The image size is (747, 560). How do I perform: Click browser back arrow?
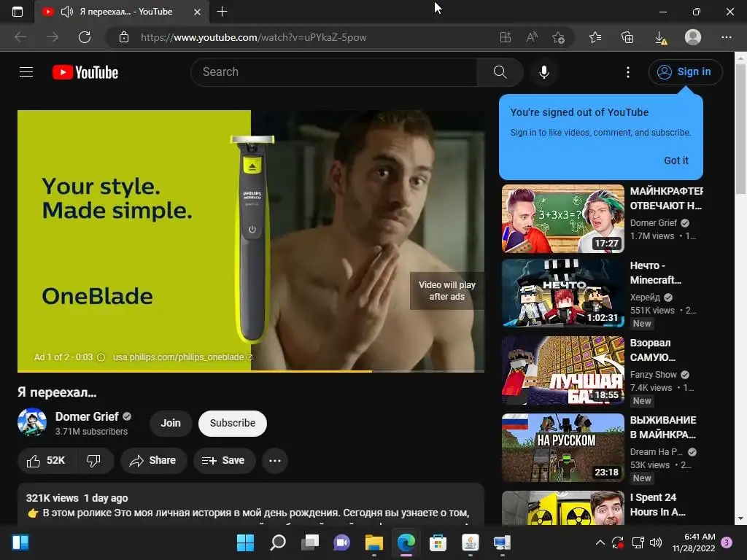coord(20,37)
